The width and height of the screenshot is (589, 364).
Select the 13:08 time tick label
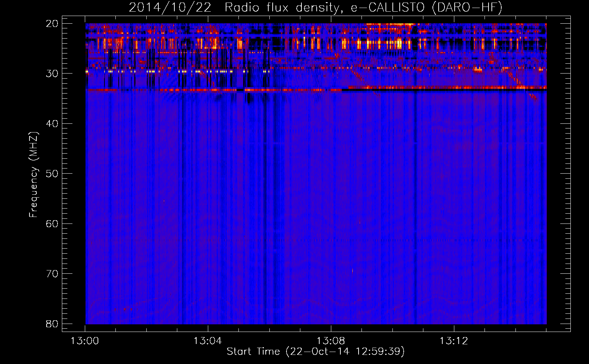[331, 341]
